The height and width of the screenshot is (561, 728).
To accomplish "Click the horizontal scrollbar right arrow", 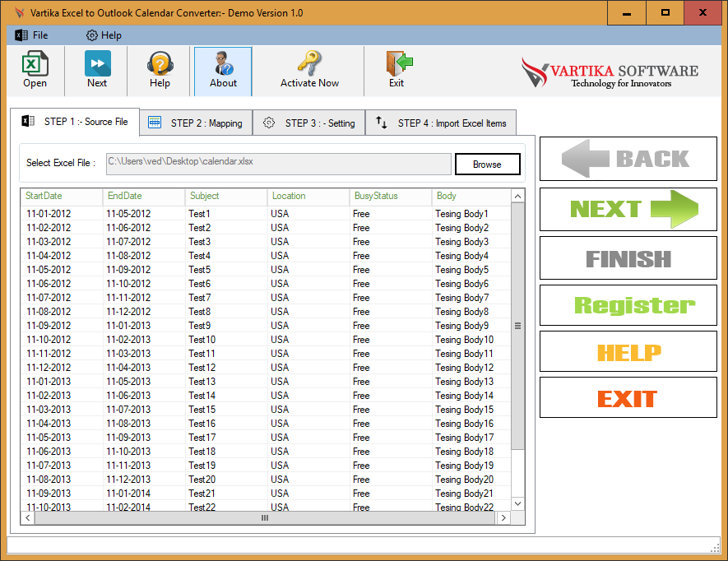I will (503, 517).
